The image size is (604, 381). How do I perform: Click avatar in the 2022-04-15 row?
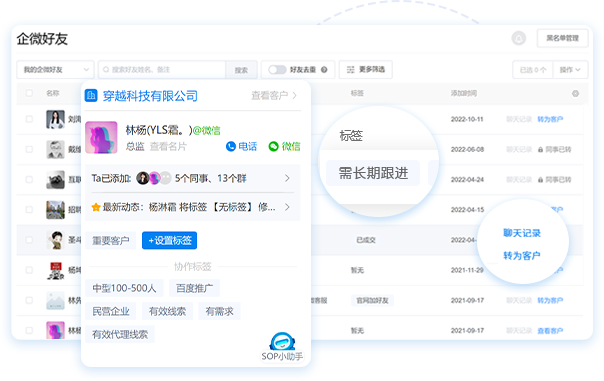(x=55, y=210)
